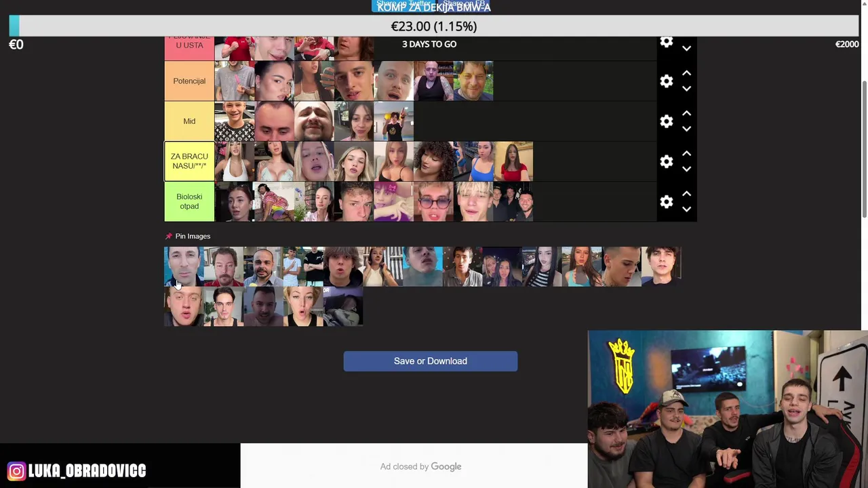The image size is (868, 488).
Task: Select ZA BRACU thumbnail with curly dark hair
Action: point(433,161)
